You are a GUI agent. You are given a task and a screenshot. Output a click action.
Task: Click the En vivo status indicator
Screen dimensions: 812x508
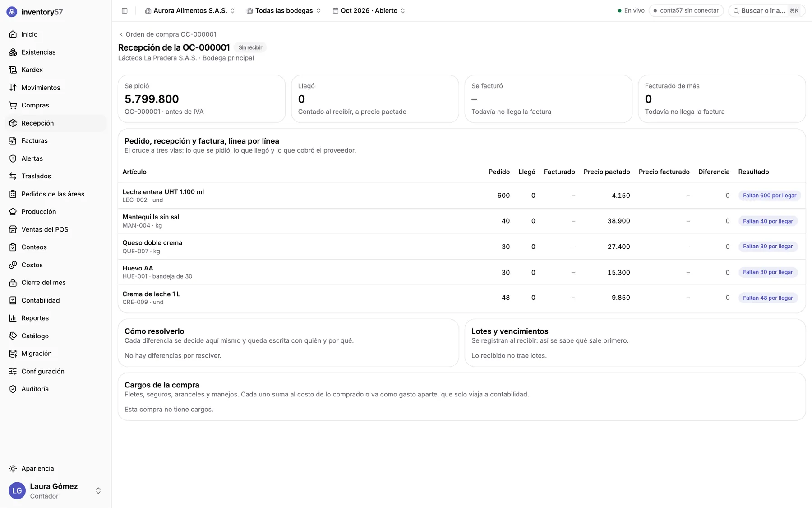pyautogui.click(x=631, y=10)
